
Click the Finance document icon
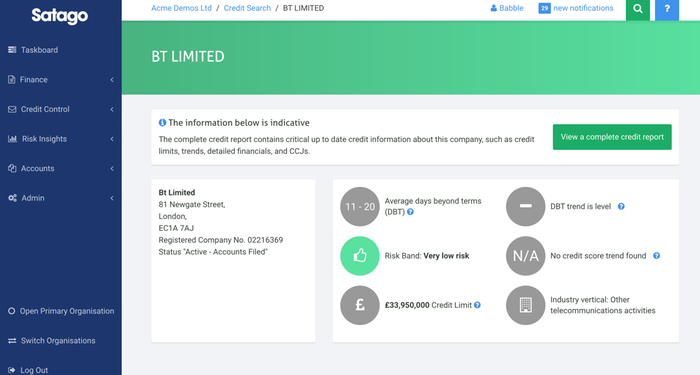point(12,79)
